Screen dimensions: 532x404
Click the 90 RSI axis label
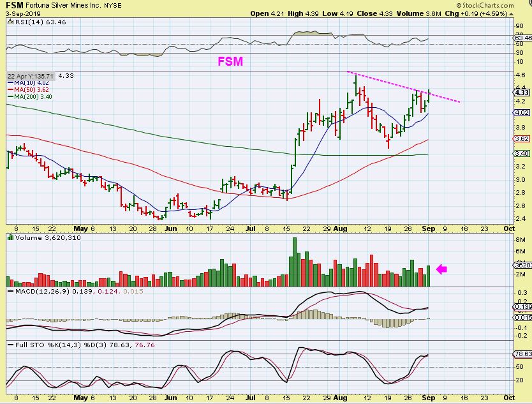[x=519, y=26]
